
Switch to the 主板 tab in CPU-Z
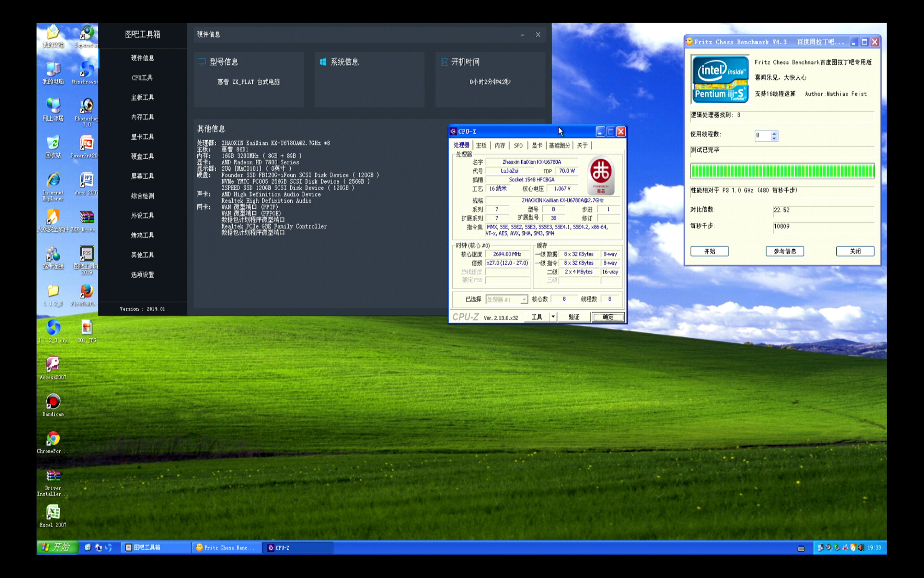pyautogui.click(x=481, y=145)
